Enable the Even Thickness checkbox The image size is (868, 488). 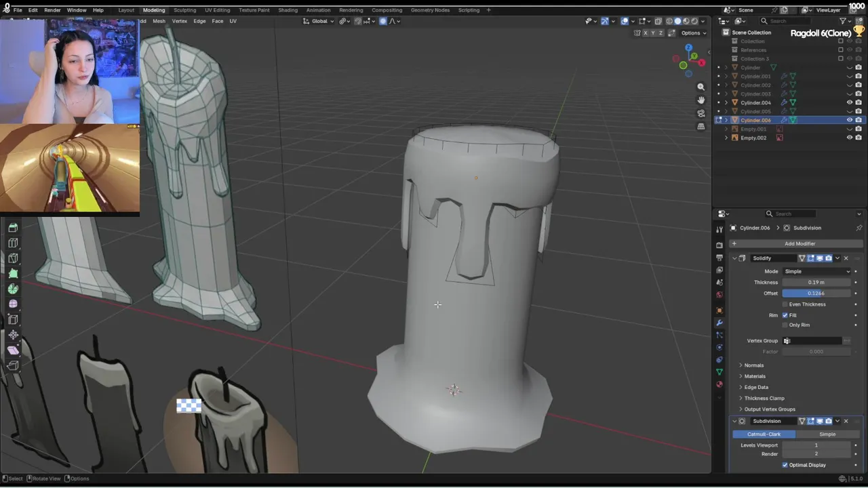pos(785,304)
